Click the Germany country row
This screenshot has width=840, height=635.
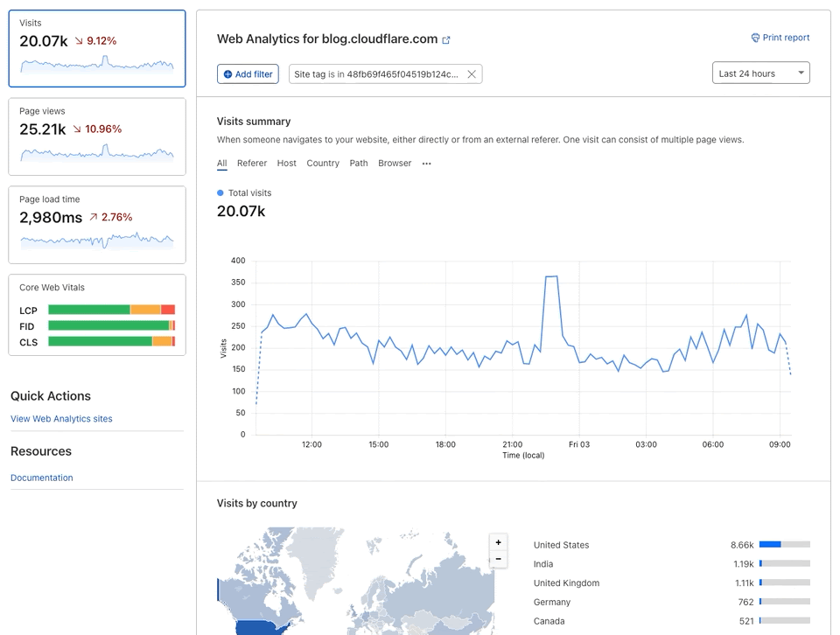(x=672, y=602)
